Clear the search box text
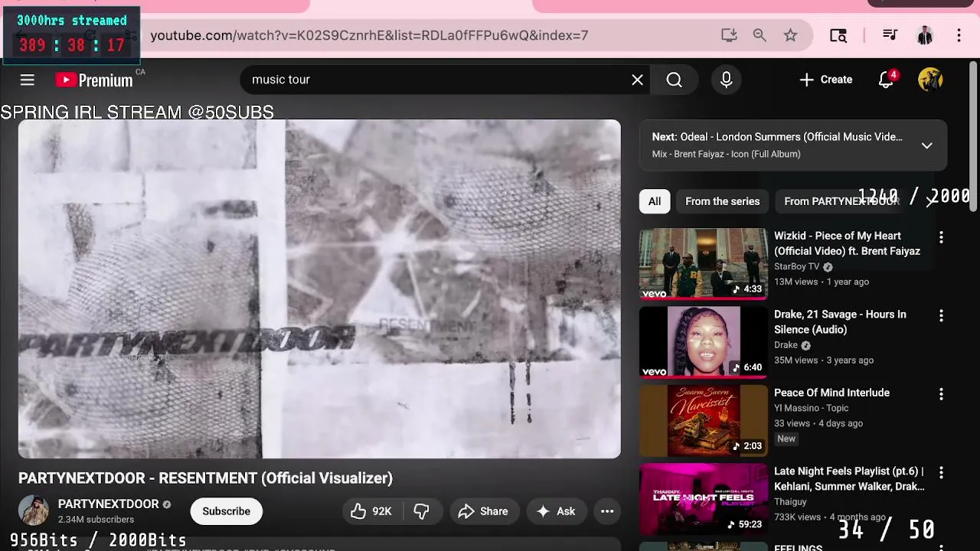The image size is (980, 551). (x=637, y=80)
